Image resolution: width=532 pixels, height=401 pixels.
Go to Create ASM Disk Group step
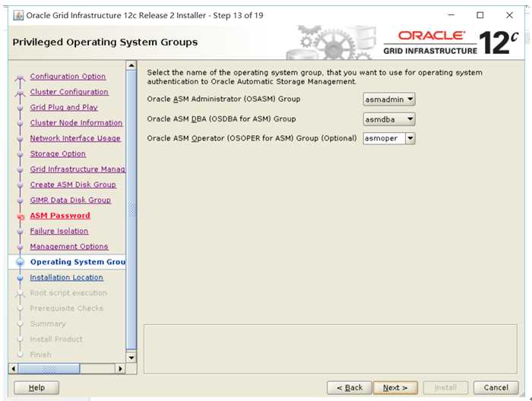point(73,185)
